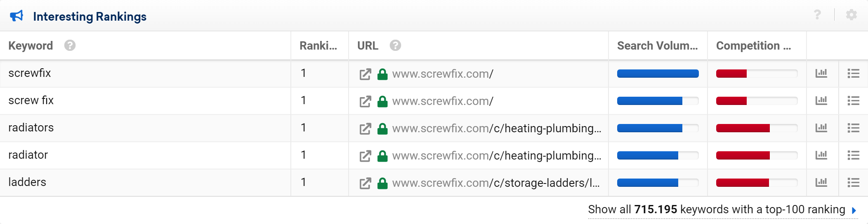Click the megaphone icon beside Interesting Rankings

[x=17, y=16]
